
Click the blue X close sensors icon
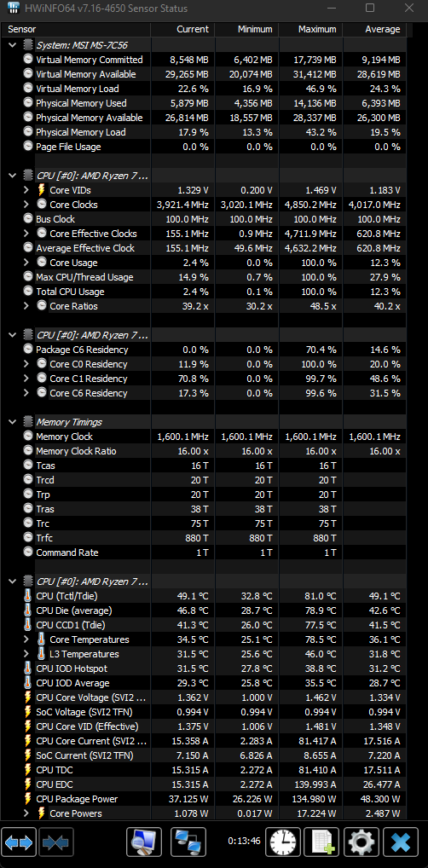coord(401,842)
